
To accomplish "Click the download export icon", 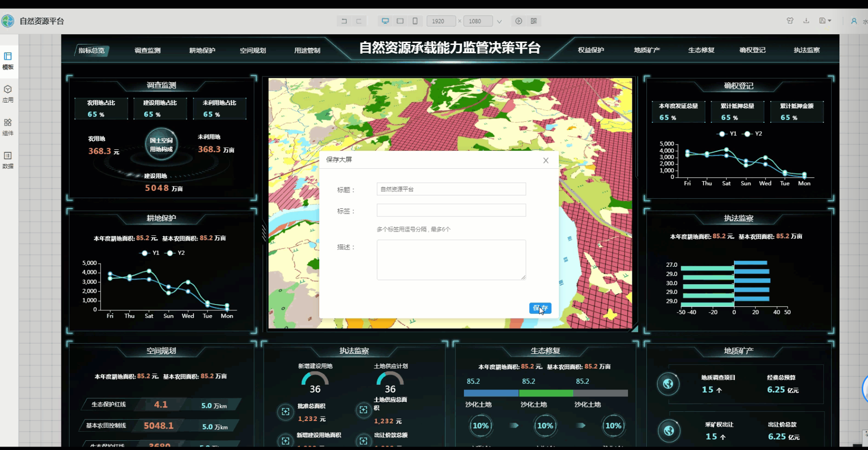I will click(x=806, y=21).
